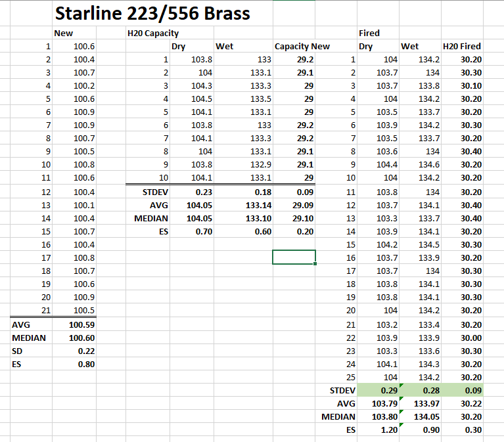Select the New median value 100.60
504x442 pixels.
[x=74, y=338]
